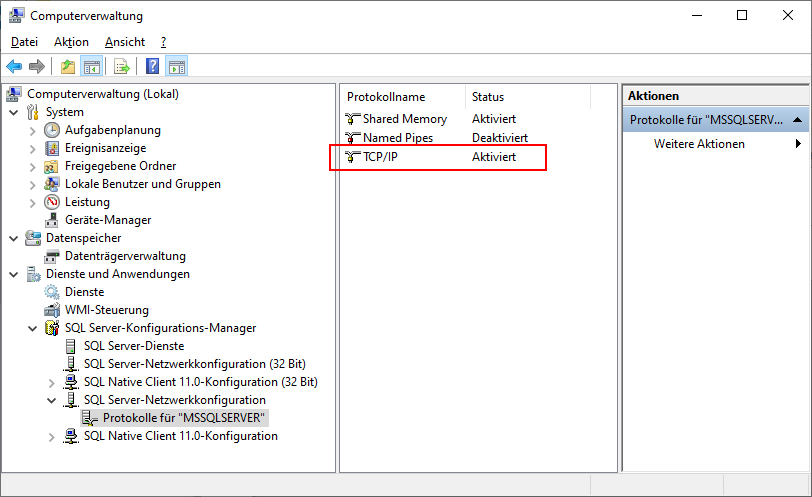
Task: Select the Named Pipes protocol
Action: [x=397, y=138]
